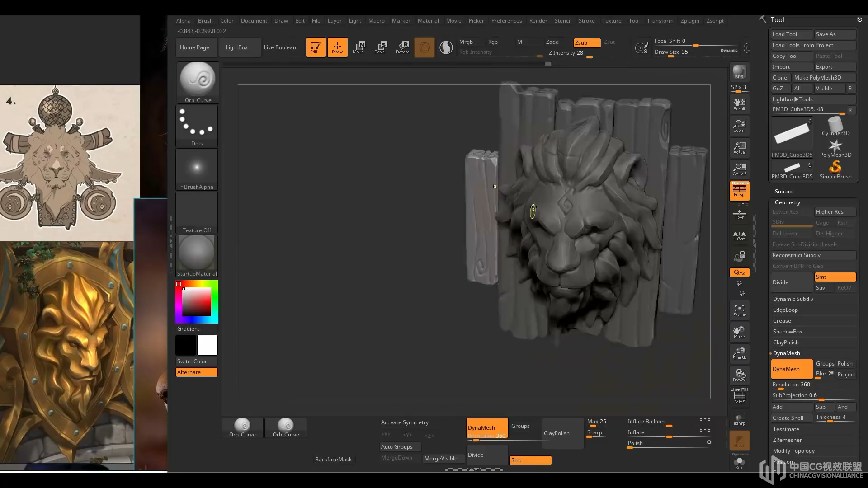Select the Cylinder3D tool thumbnail

click(835, 127)
